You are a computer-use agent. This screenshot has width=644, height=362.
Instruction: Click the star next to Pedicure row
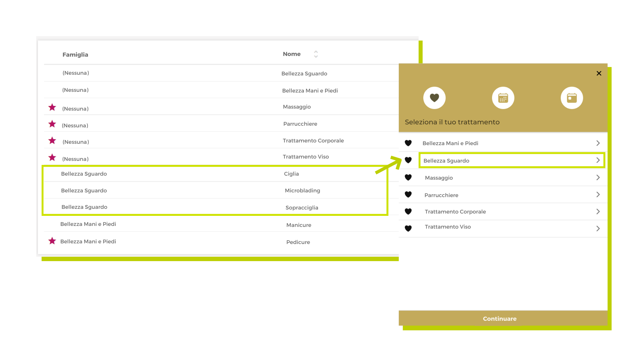point(52,241)
